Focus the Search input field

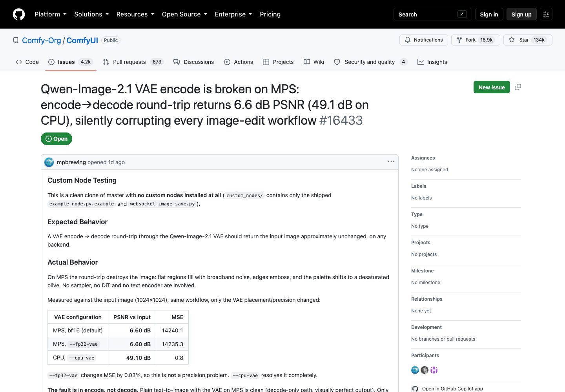432,14
